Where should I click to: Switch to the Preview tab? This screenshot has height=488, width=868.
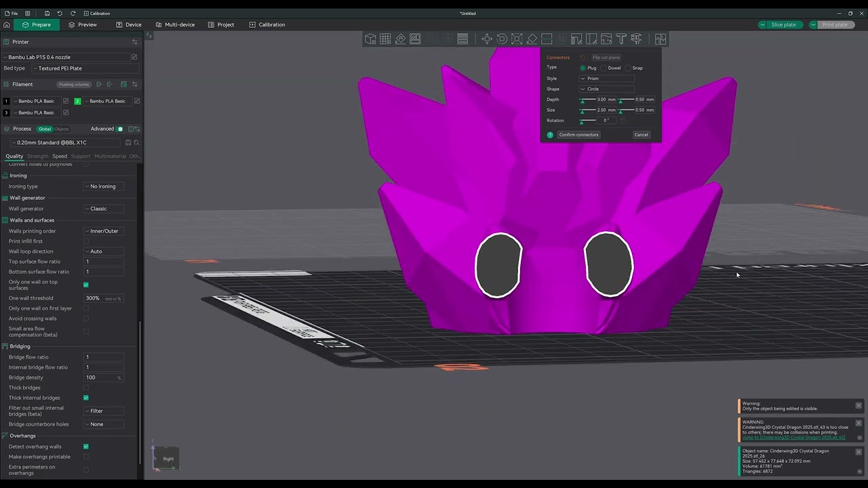click(83, 24)
